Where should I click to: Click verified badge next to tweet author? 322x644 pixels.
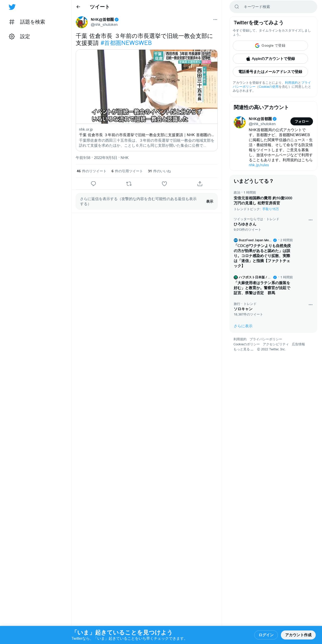[117, 20]
